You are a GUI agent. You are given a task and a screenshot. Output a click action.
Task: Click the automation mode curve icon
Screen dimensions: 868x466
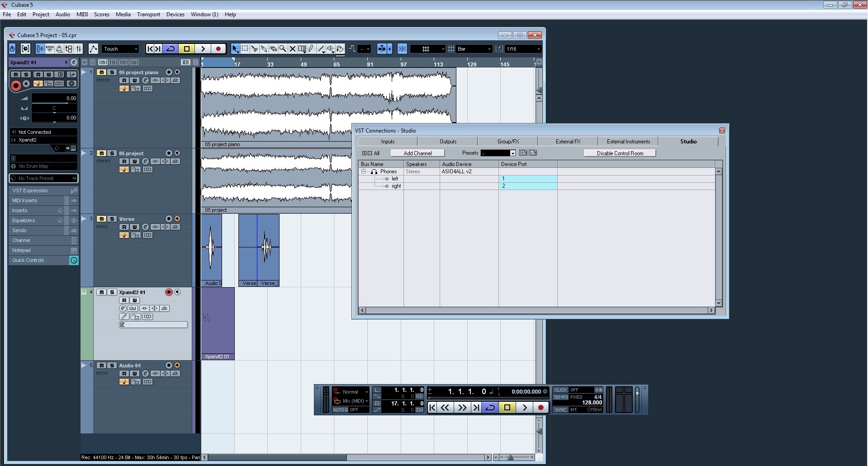93,49
